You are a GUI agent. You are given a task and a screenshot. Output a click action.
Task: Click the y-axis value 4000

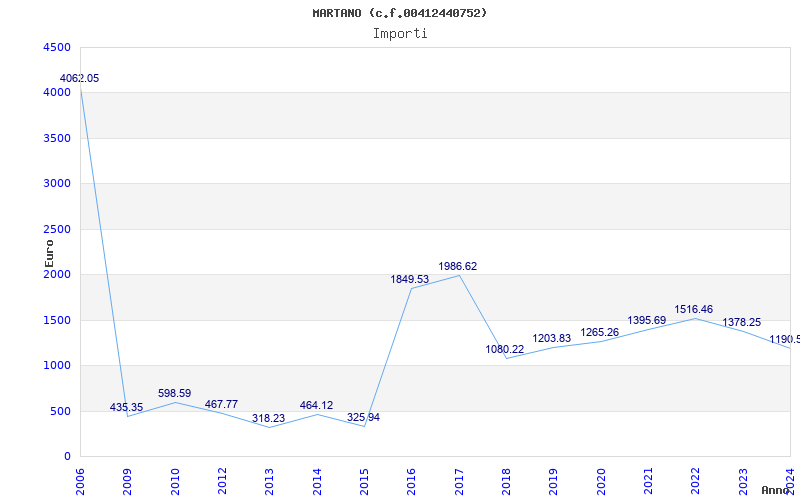pyautogui.click(x=57, y=93)
